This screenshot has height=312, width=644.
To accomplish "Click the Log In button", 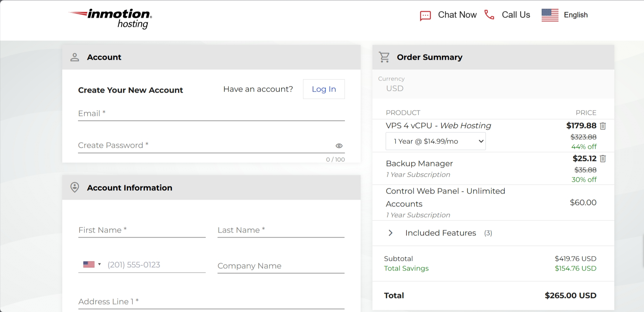I will [x=324, y=89].
